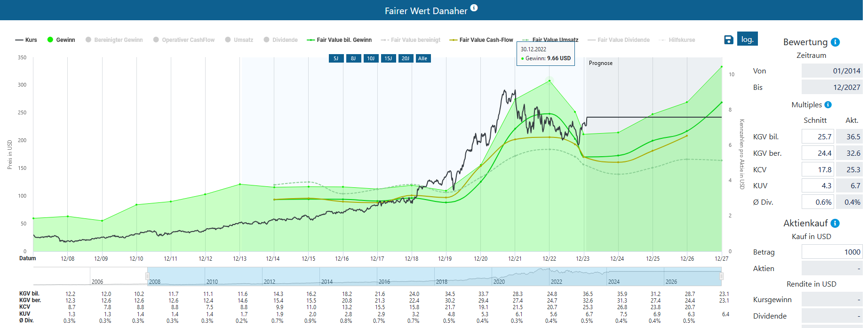The height and width of the screenshot is (328, 868).
Task: Click the Datum label on the date axis
Action: (28, 258)
